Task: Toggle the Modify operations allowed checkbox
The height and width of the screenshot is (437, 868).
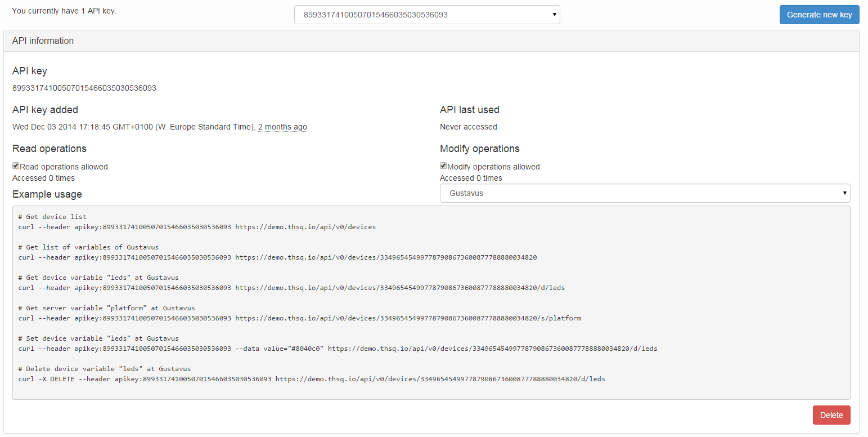Action: click(443, 166)
